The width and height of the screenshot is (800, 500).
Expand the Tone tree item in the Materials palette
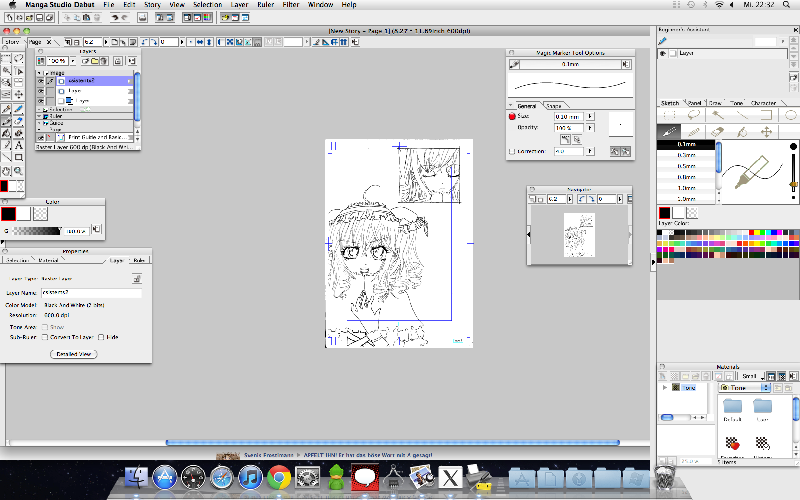click(x=665, y=388)
